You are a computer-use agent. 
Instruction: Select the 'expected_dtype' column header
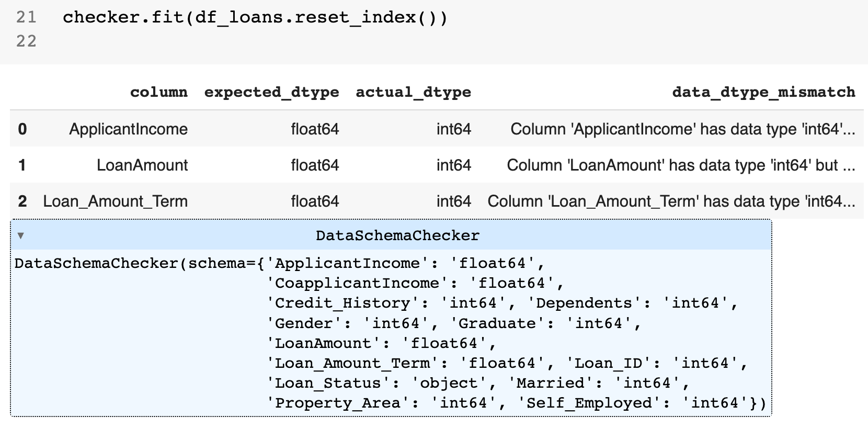coord(271,92)
